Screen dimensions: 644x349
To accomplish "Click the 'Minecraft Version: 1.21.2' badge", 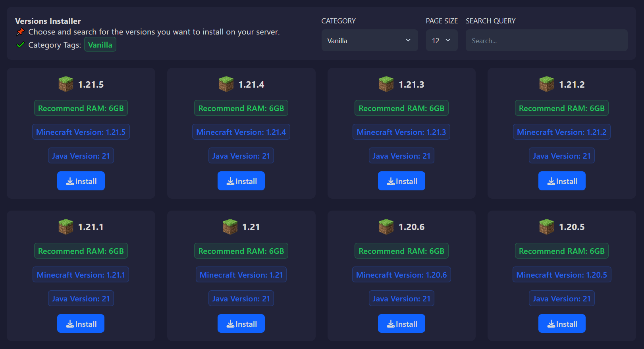I will pos(562,132).
